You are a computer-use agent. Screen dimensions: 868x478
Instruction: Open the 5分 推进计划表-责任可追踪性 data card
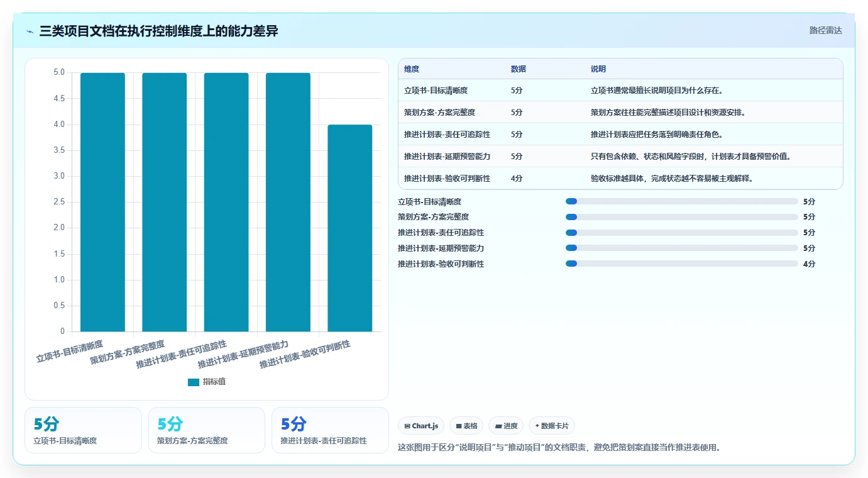tap(330, 430)
